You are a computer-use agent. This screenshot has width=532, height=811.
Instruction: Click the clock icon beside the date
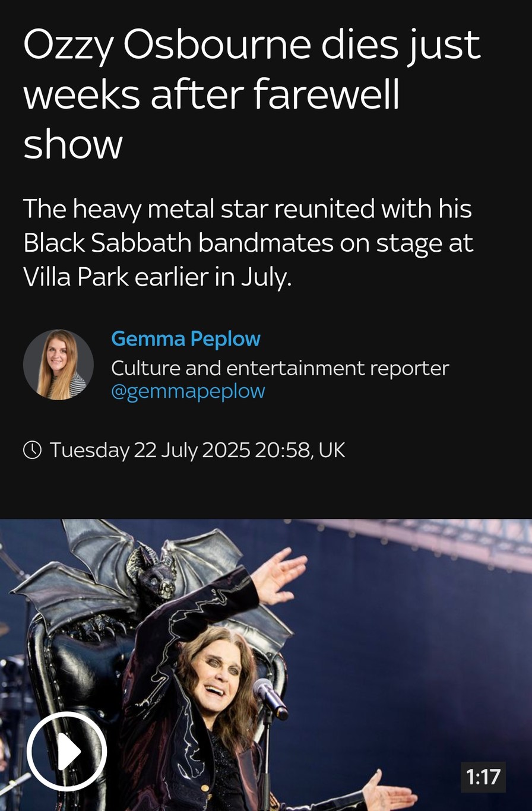(32, 450)
